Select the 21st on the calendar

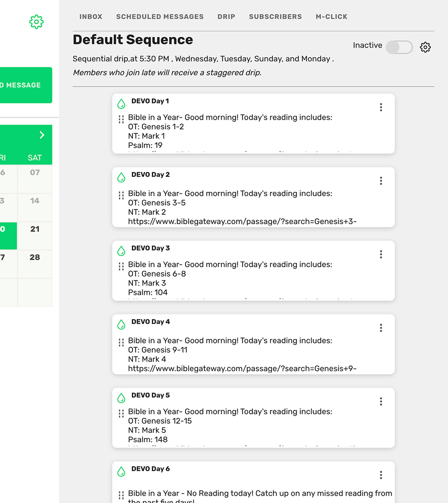35,229
